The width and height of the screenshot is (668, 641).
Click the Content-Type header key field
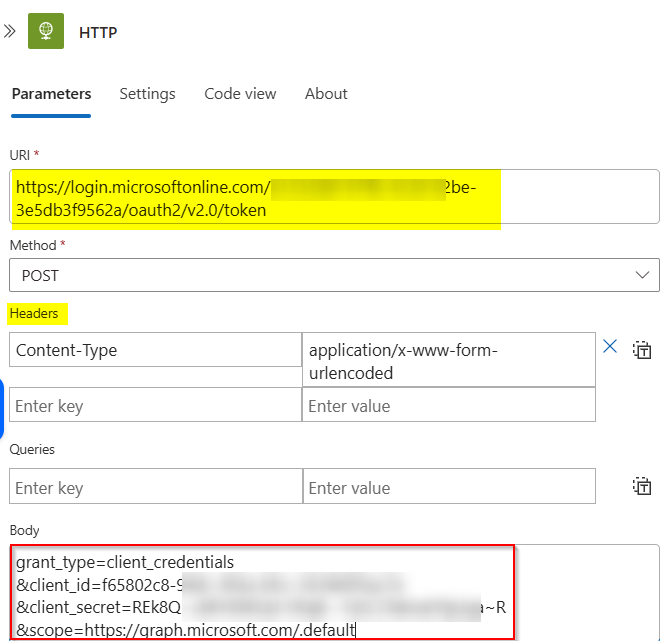[155, 350]
